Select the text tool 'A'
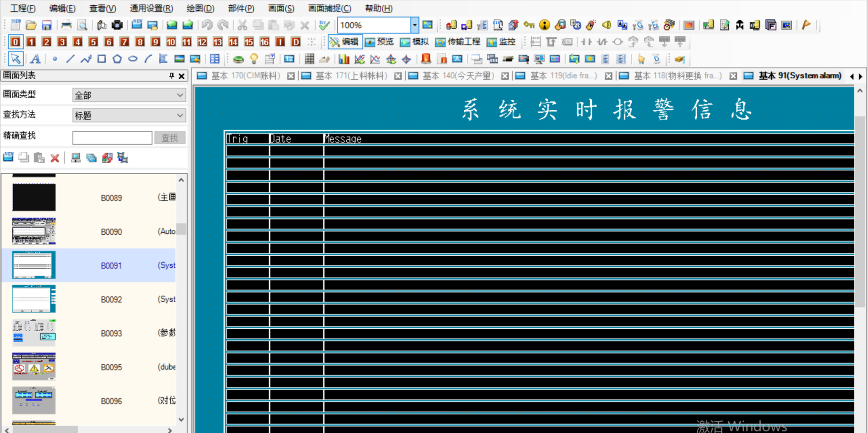 point(35,59)
